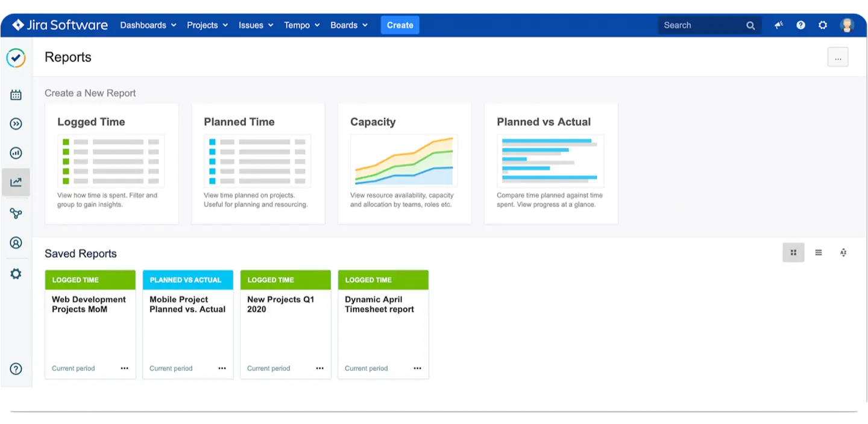
Task: Open the Tempo calendar timesheet icon
Action: click(x=16, y=94)
